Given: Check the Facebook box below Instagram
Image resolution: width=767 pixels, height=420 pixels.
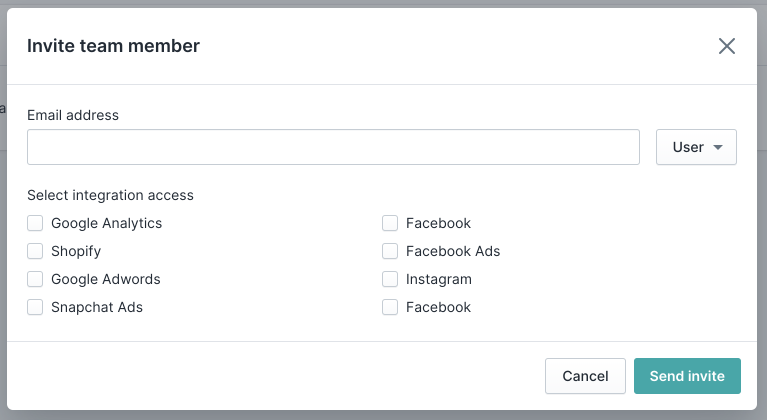Looking at the screenshot, I should pos(390,307).
